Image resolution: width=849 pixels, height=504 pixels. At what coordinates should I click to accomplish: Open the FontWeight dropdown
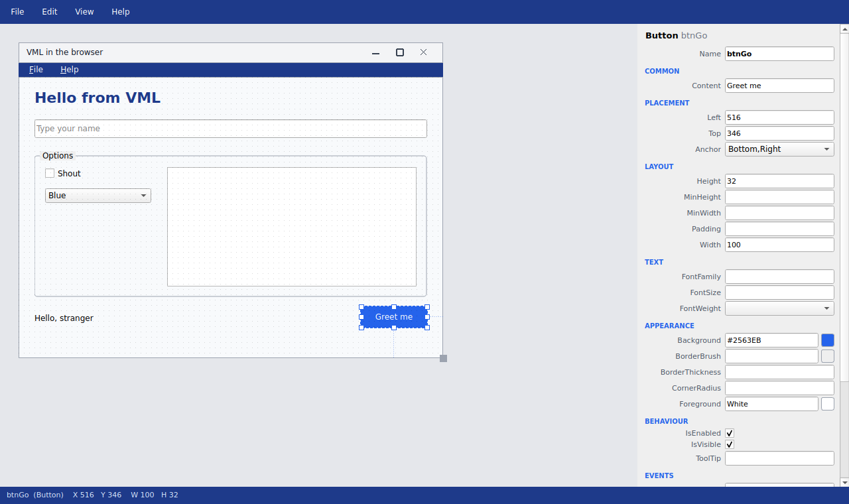[779, 308]
